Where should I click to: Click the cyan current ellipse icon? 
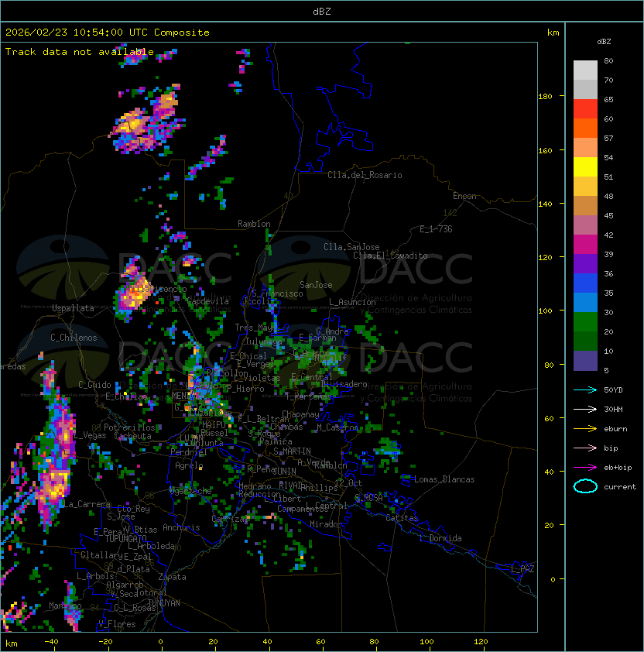point(585,486)
